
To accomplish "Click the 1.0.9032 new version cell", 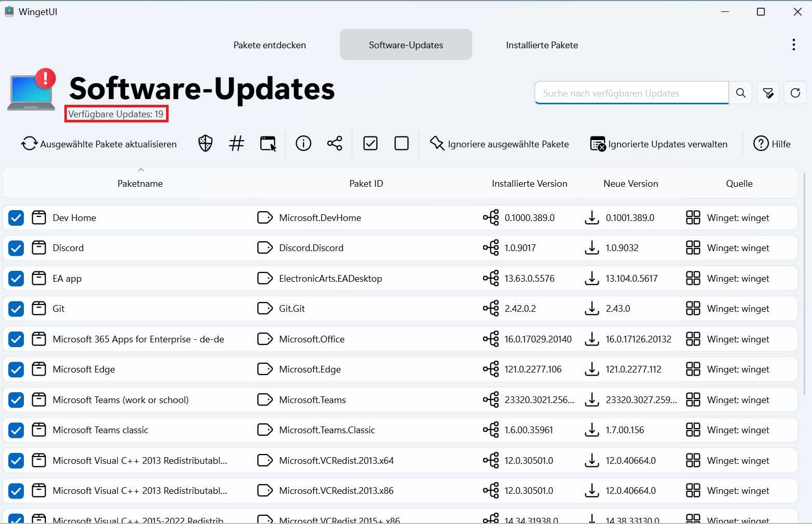I will point(622,248).
